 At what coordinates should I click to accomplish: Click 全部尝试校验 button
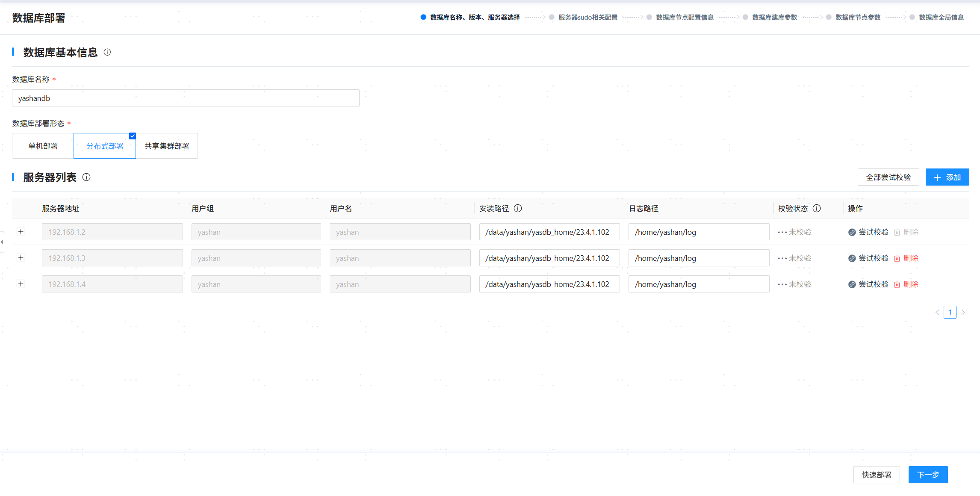(x=888, y=177)
